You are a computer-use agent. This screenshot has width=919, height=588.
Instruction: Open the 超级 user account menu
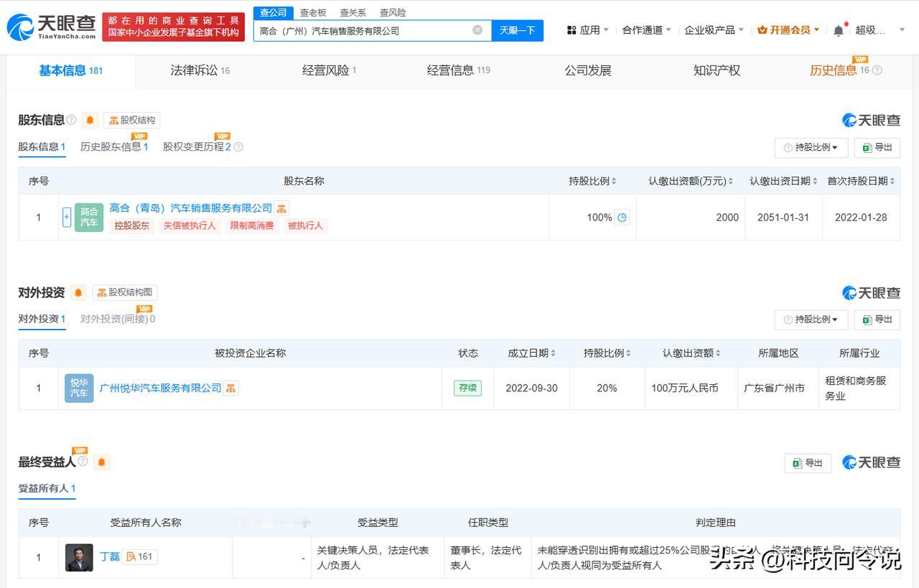[880, 30]
